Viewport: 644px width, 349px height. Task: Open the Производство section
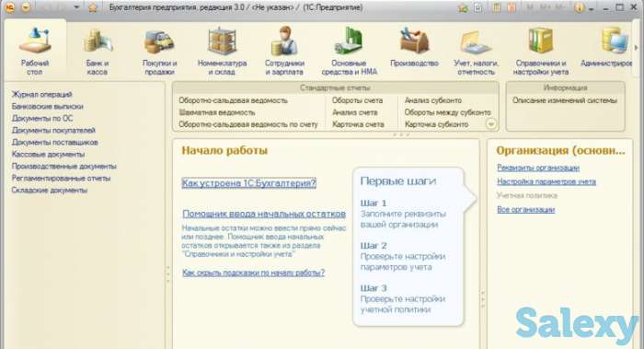point(414,47)
